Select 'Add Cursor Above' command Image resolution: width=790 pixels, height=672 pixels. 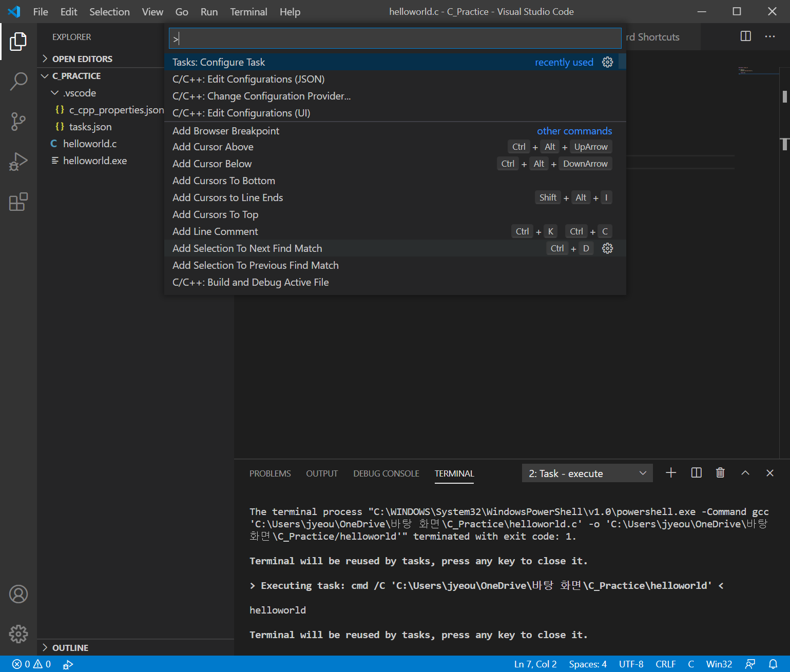[395, 147]
